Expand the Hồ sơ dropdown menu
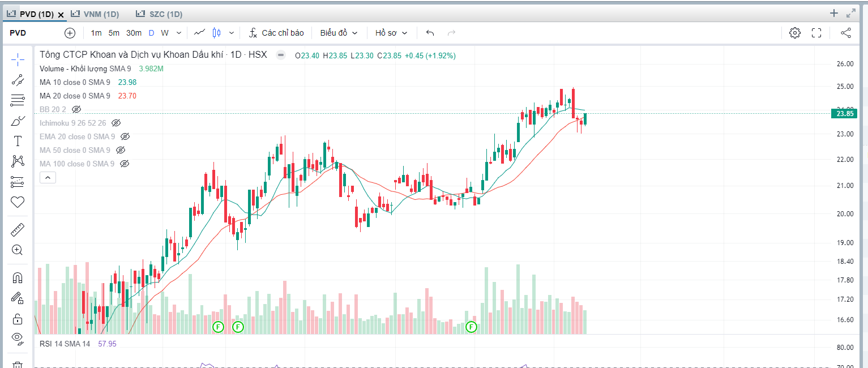This screenshot has height=368, width=868. [x=391, y=33]
